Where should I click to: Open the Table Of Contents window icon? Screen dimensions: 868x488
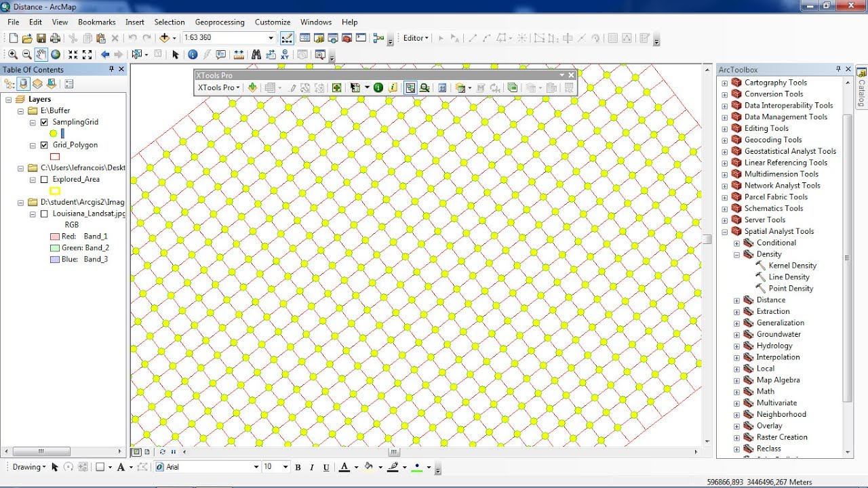pos(305,39)
